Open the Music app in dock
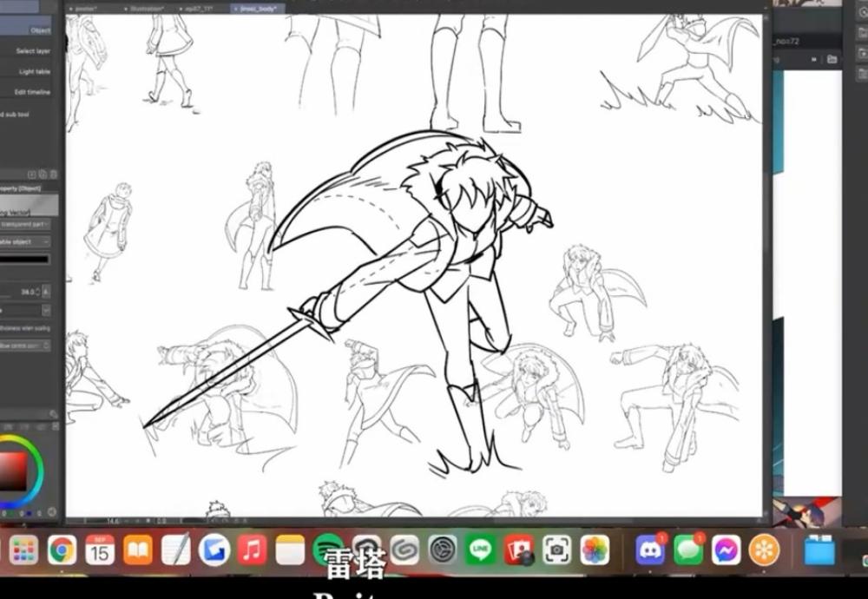The height and width of the screenshot is (599, 868). 252,550
